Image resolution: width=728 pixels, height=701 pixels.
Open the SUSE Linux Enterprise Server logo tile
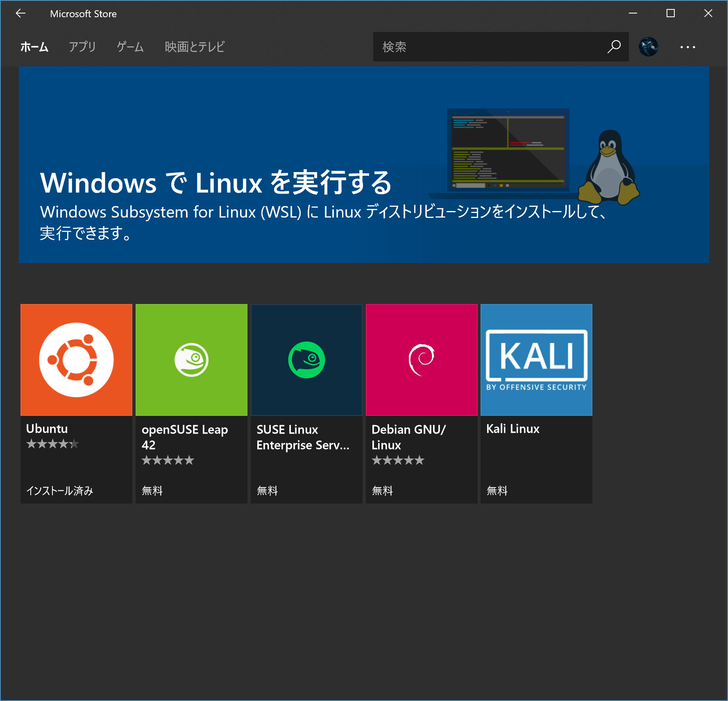(x=306, y=360)
